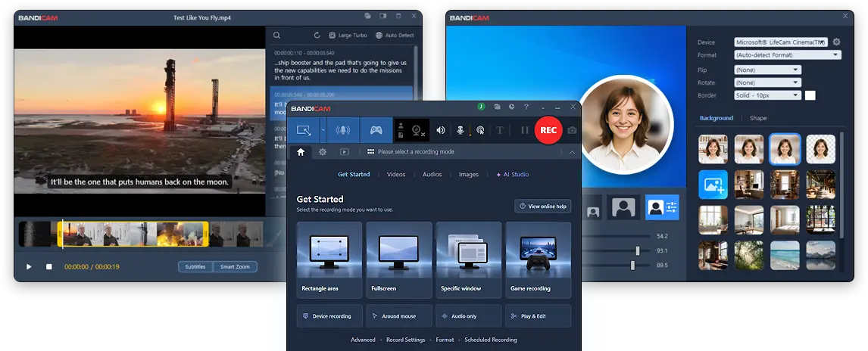The image size is (868, 351).
Task: Select the first subtitle entry about ship booster
Action: click(340, 66)
